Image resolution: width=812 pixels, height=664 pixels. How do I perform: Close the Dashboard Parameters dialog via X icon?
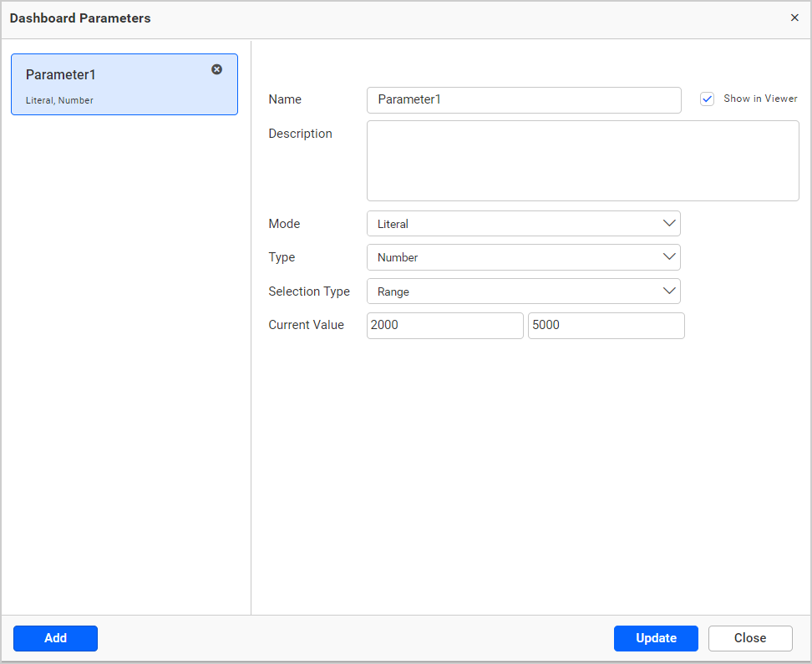[x=794, y=18]
